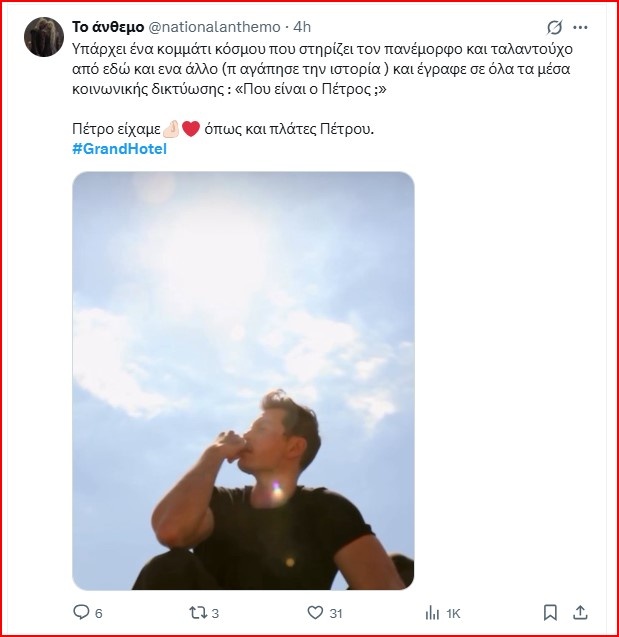Bookmark this post
619x637 pixels.
tap(550, 612)
